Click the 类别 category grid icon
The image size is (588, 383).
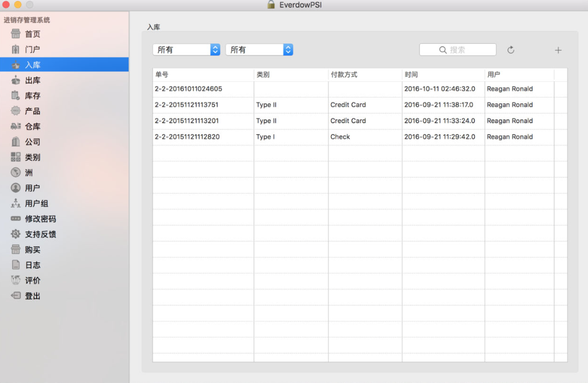16,157
